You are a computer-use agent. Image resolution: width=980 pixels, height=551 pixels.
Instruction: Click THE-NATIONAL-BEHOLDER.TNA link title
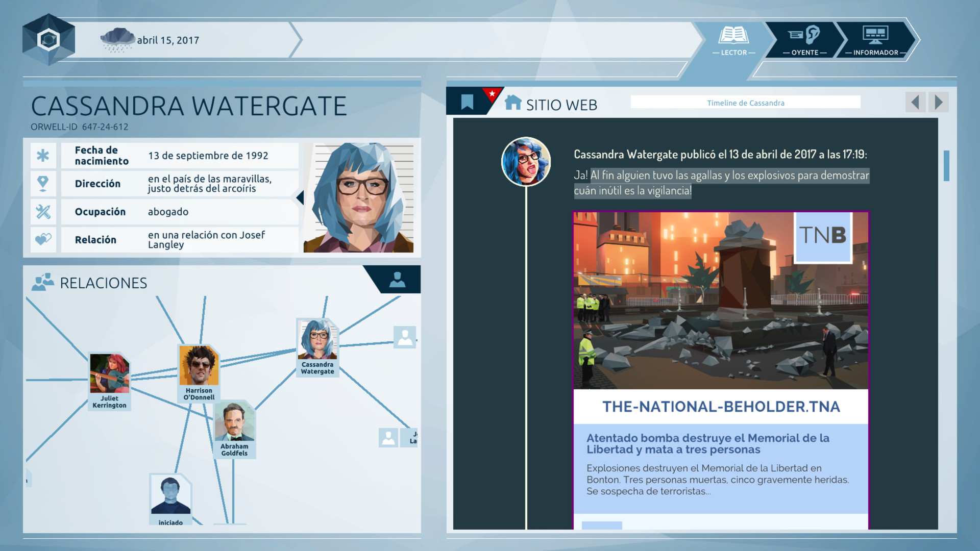coord(720,407)
